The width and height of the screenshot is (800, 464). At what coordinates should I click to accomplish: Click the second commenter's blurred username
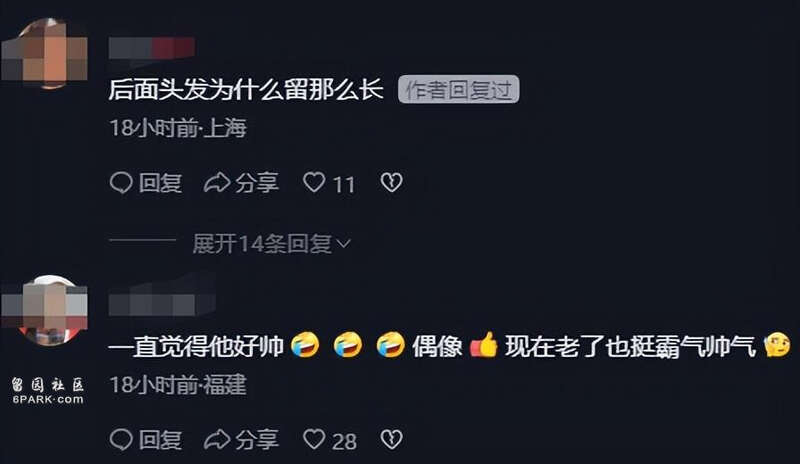(162, 302)
